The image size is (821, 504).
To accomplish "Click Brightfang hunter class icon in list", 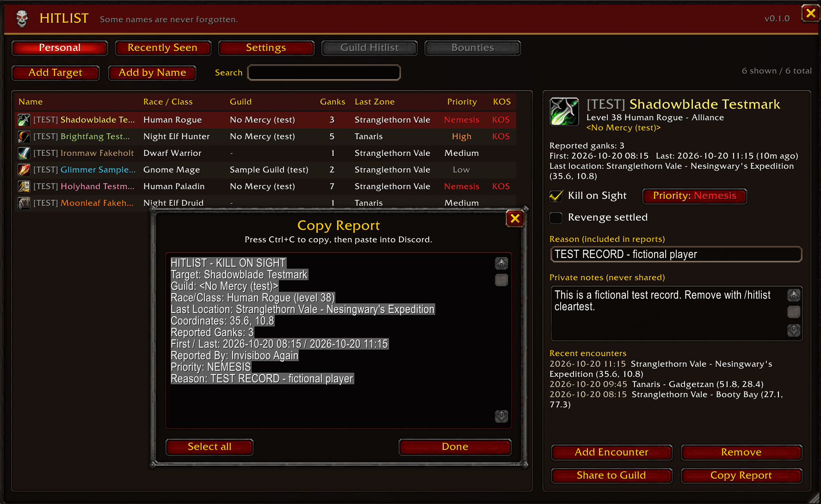I will 24,136.
